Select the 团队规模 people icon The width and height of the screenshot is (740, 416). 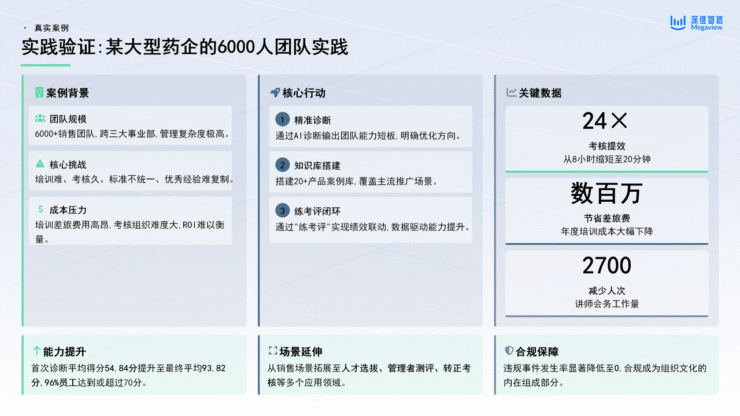click(x=39, y=118)
